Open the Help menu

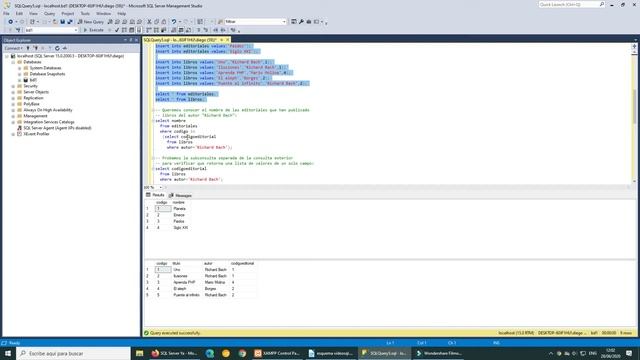[122, 13]
